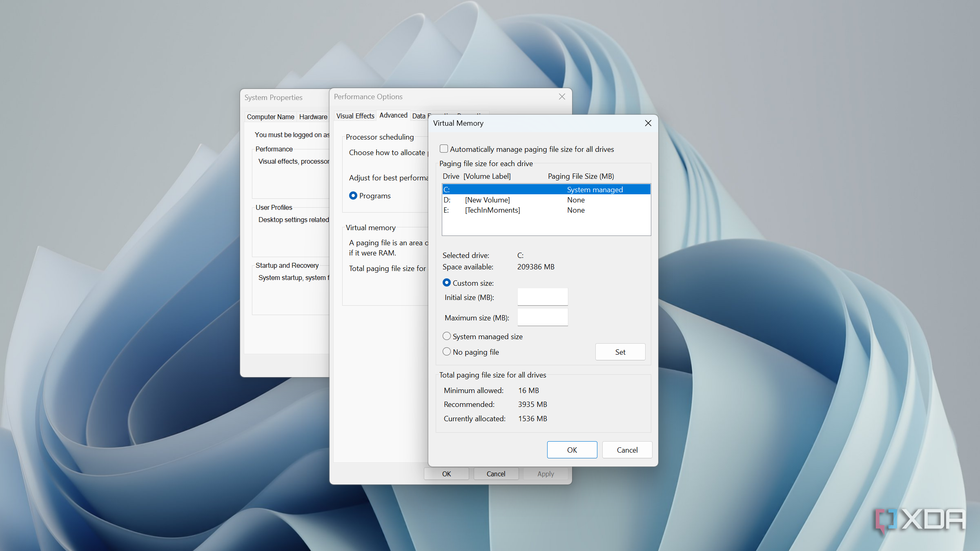Image resolution: width=980 pixels, height=551 pixels.
Task: Select drive E: [TechInMoments] row
Action: pos(546,210)
